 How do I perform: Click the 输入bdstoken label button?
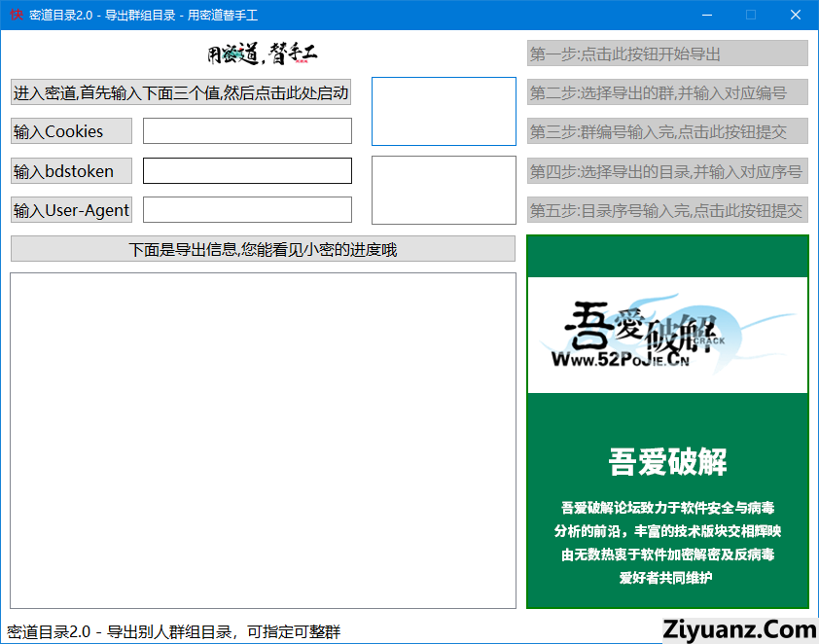[x=71, y=171]
